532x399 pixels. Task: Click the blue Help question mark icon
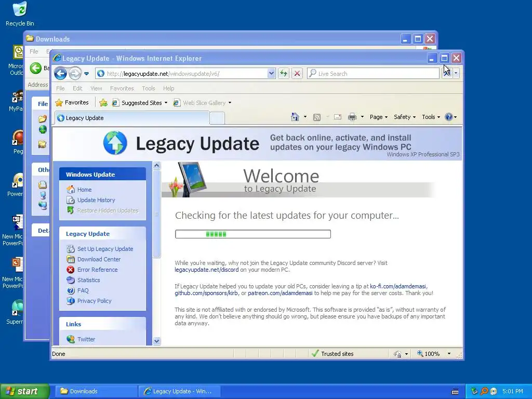pyautogui.click(x=448, y=117)
